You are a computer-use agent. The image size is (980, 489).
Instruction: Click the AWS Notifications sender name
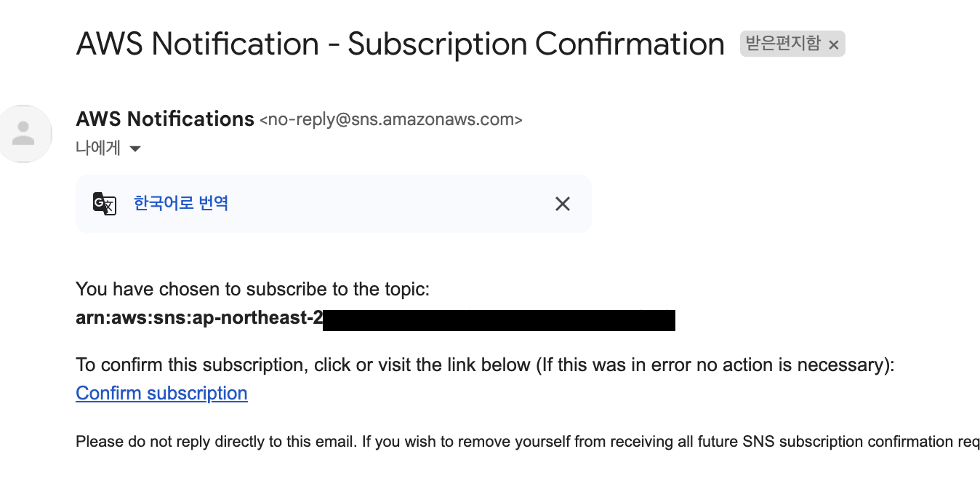(x=165, y=119)
